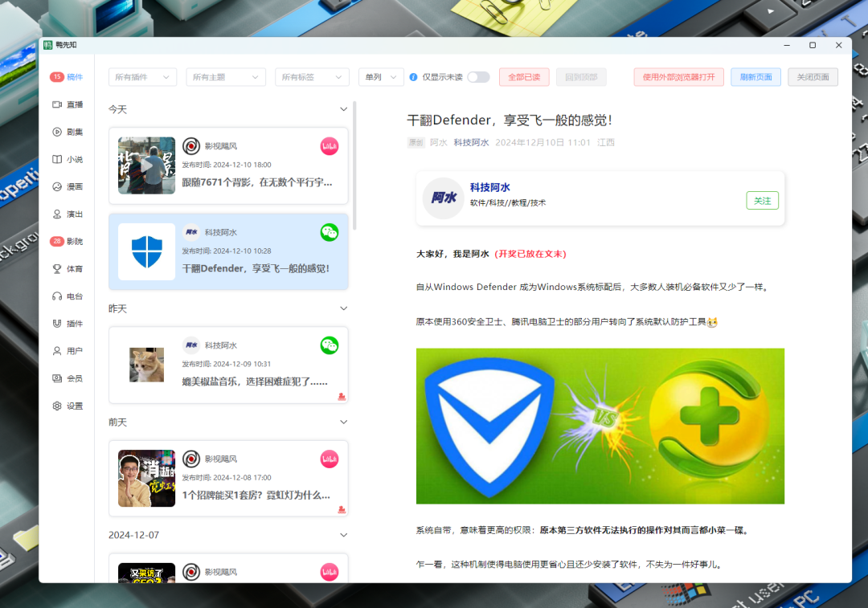Click the Defender shield thumbnail

(147, 251)
